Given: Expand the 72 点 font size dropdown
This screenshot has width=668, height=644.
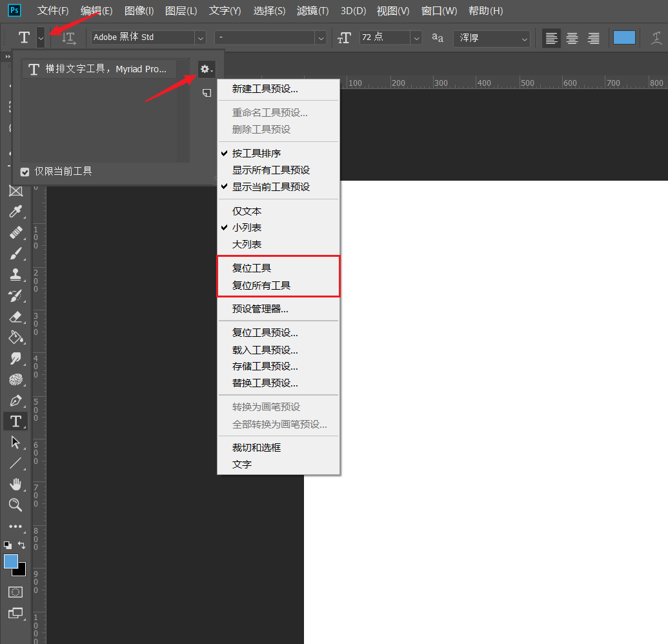Looking at the screenshot, I should [416, 38].
